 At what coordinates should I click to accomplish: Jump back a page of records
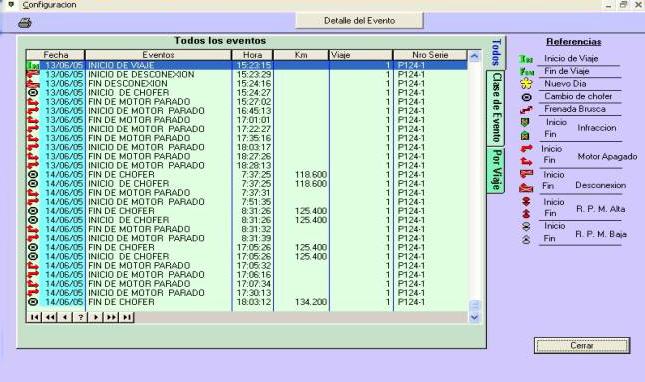(x=49, y=317)
